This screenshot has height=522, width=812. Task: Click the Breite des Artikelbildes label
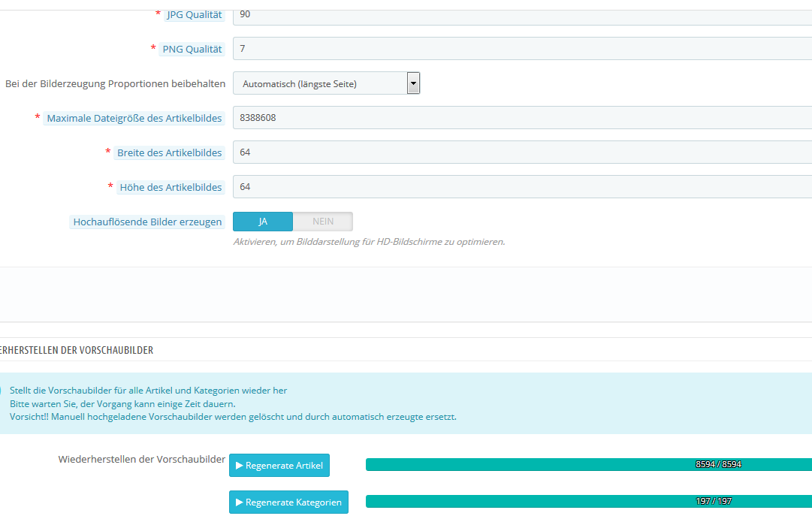(169, 152)
